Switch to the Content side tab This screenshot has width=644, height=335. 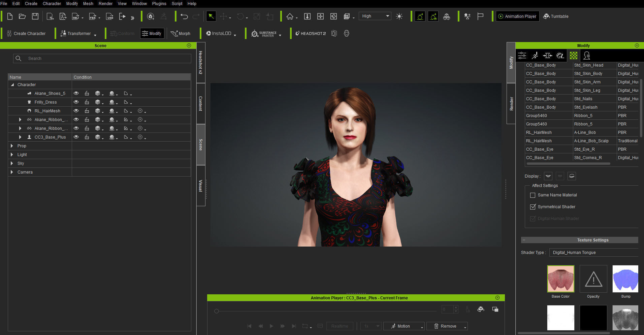201,104
